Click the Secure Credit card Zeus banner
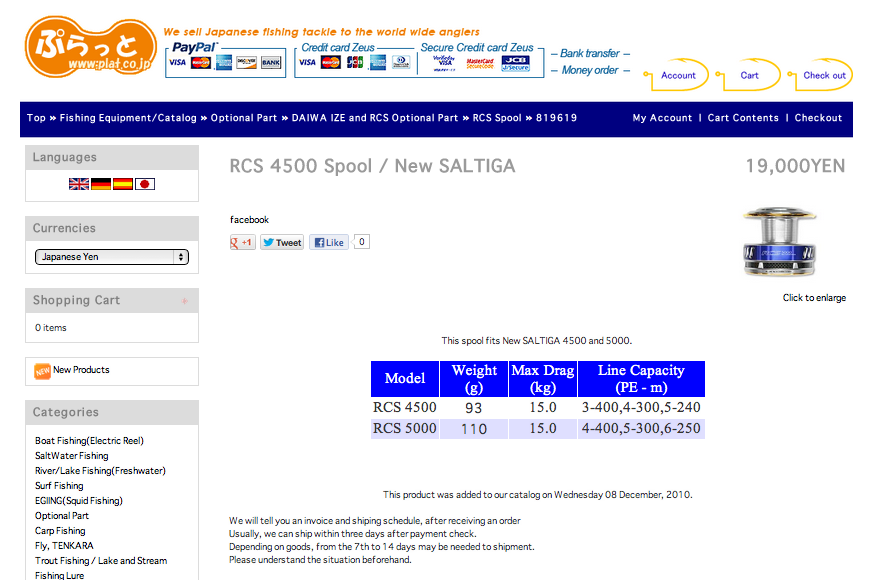 click(x=480, y=59)
